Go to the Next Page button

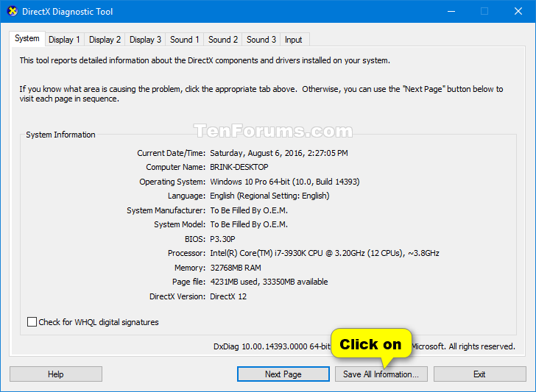[283, 374]
